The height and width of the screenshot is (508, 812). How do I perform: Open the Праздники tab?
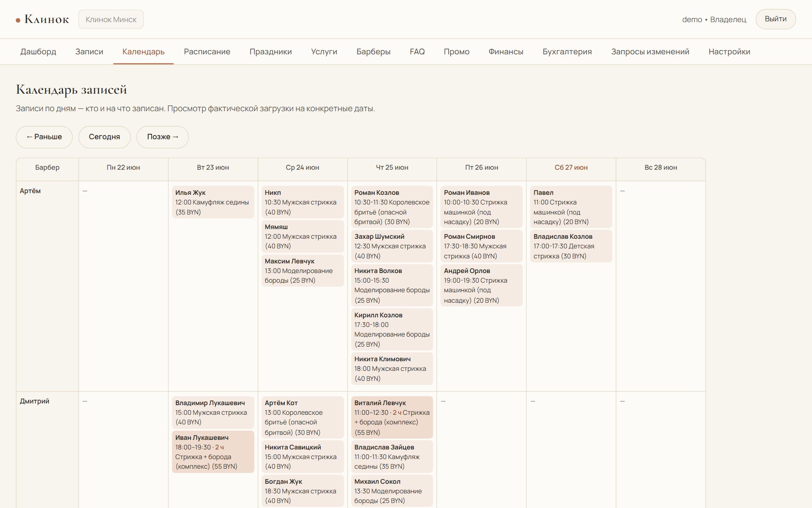pos(271,52)
